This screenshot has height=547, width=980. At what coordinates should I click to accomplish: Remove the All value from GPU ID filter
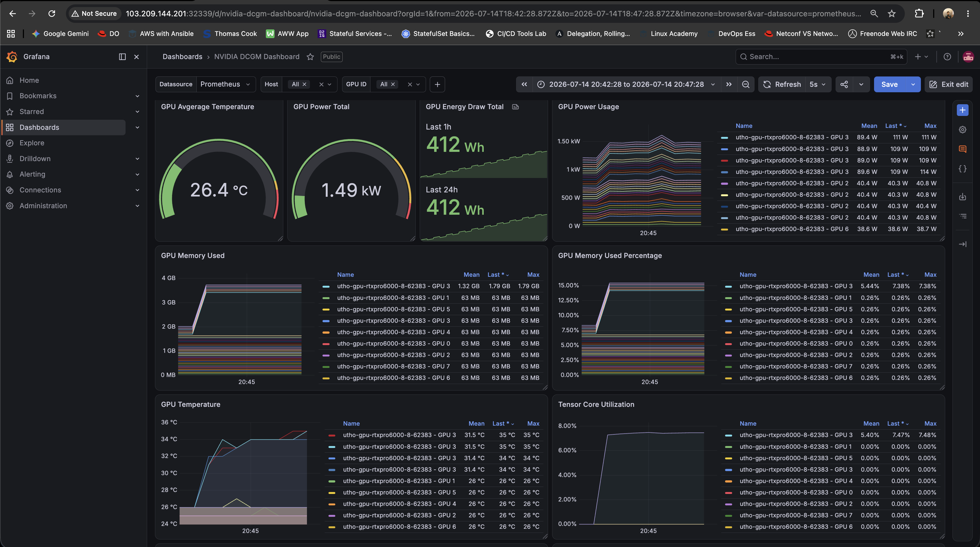(x=393, y=84)
